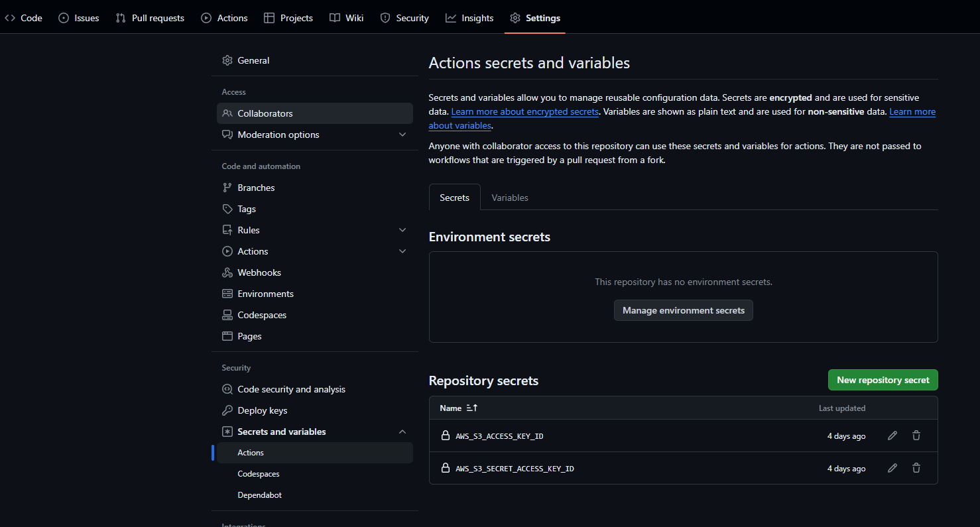Switch to the Secrets tab

pyautogui.click(x=455, y=198)
